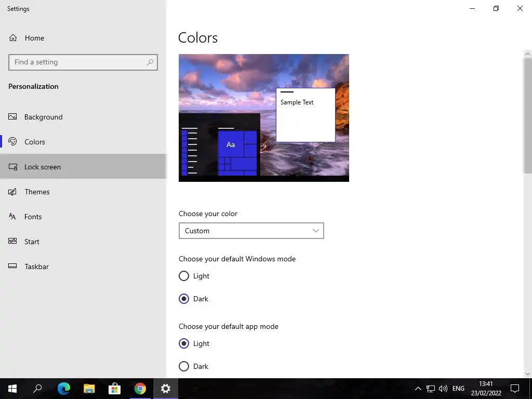Screen dimensions: 532x399
Task: Go to Background settings
Action: (x=83, y=117)
